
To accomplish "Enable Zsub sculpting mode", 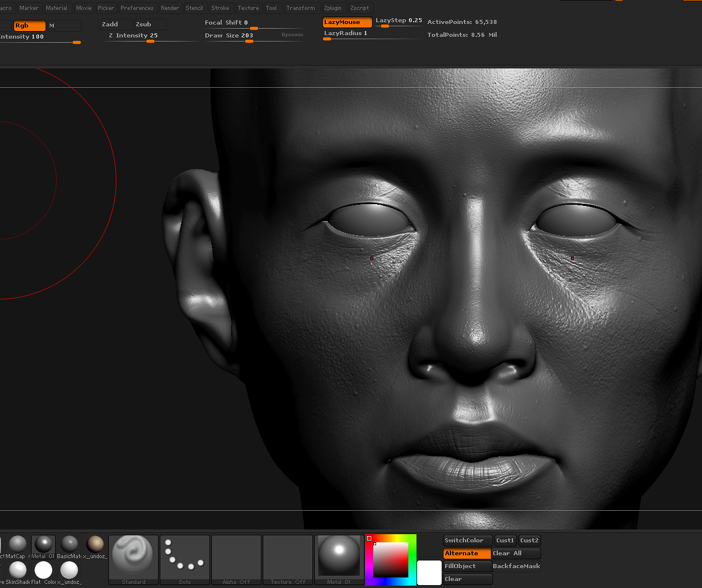I will pyautogui.click(x=150, y=25).
